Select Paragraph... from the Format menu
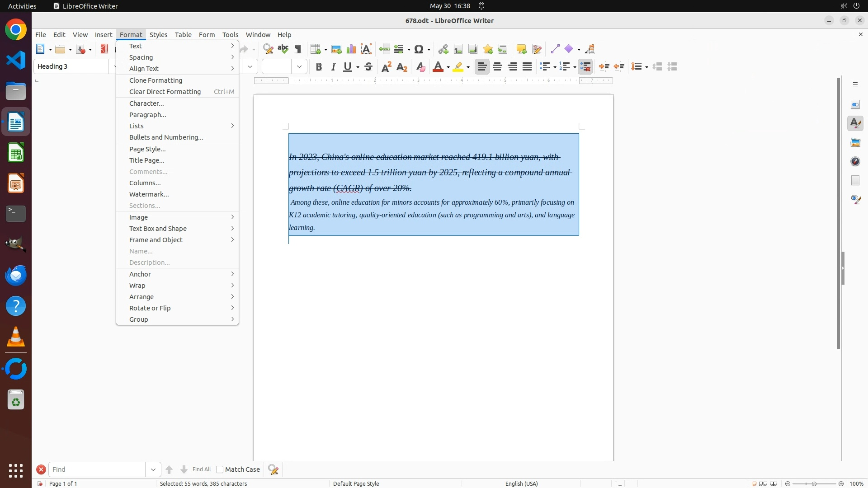This screenshot has width=868, height=488. click(148, 115)
